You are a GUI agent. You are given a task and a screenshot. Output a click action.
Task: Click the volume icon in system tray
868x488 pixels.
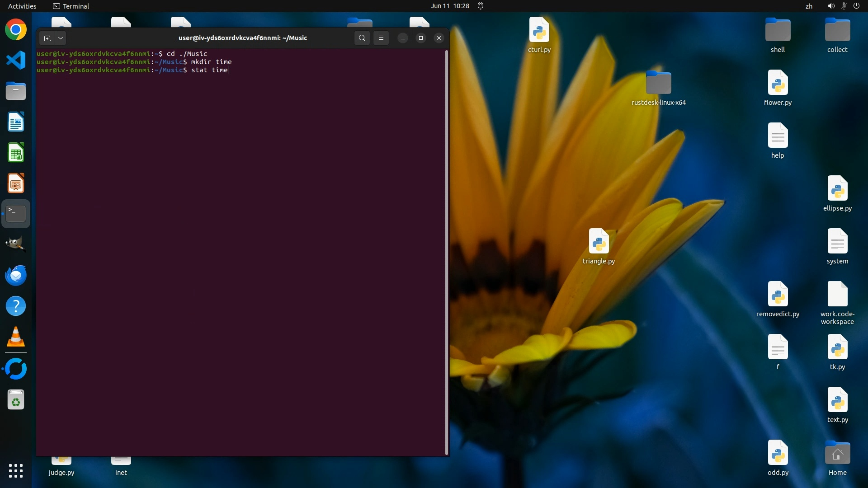[x=831, y=6]
